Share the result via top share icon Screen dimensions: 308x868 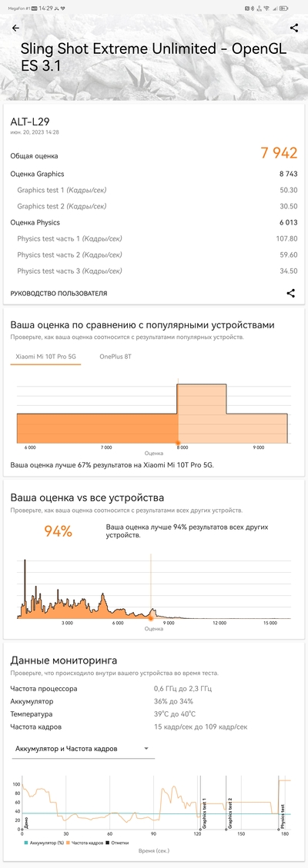293,28
